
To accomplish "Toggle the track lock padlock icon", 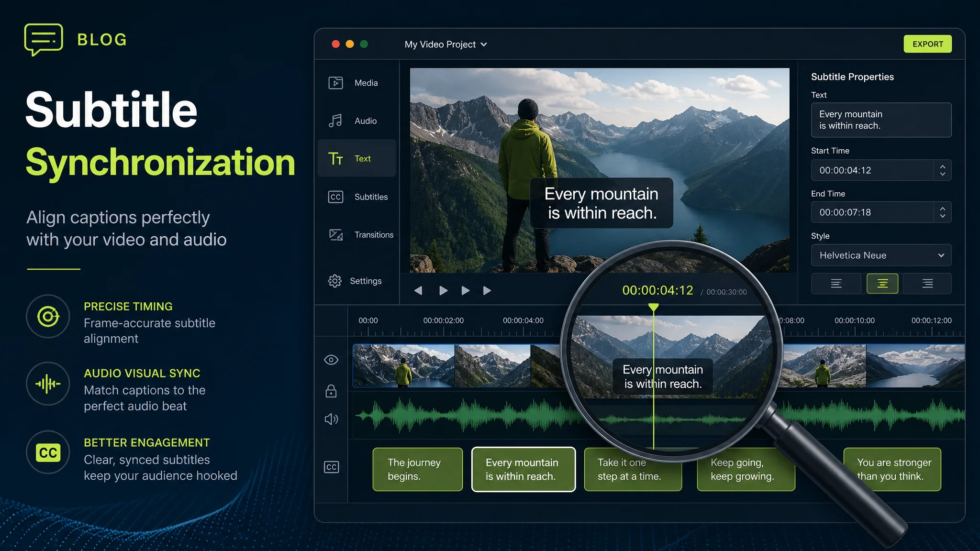I will click(331, 391).
